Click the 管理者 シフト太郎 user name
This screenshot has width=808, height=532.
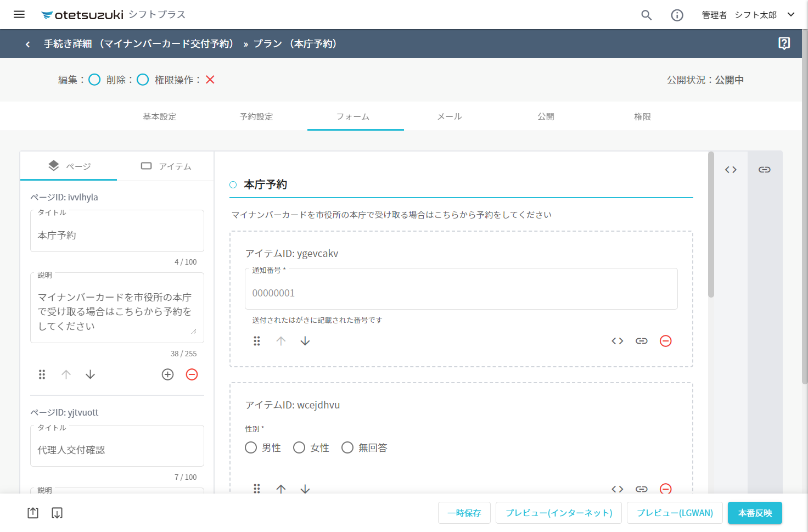tap(739, 15)
